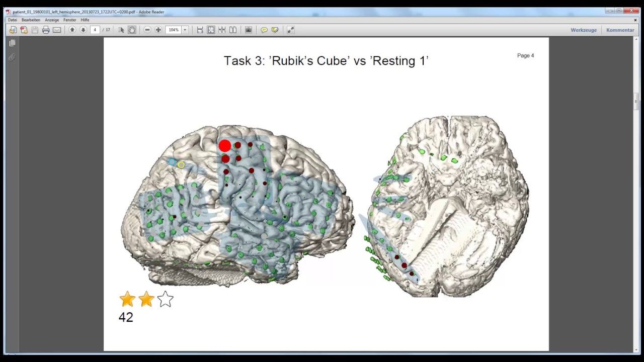Add a sticky note comment
Image resolution: width=644 pixels, height=362 pixels.
point(264,30)
